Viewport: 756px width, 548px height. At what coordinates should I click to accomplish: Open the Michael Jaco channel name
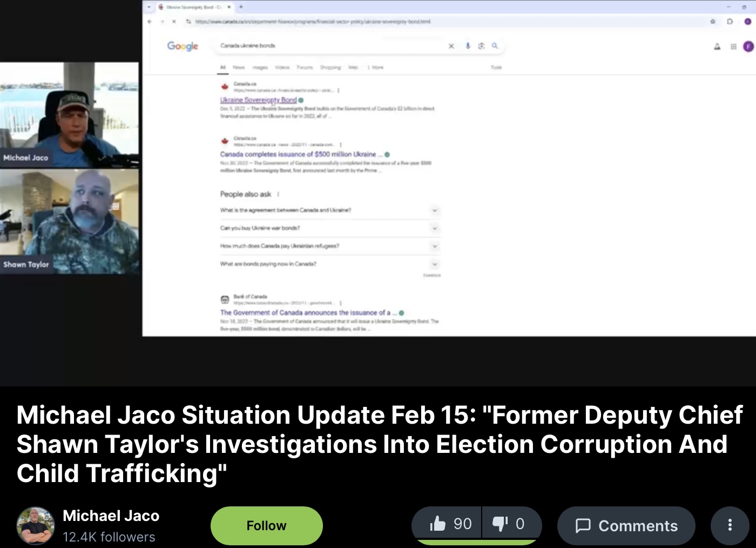(x=111, y=516)
